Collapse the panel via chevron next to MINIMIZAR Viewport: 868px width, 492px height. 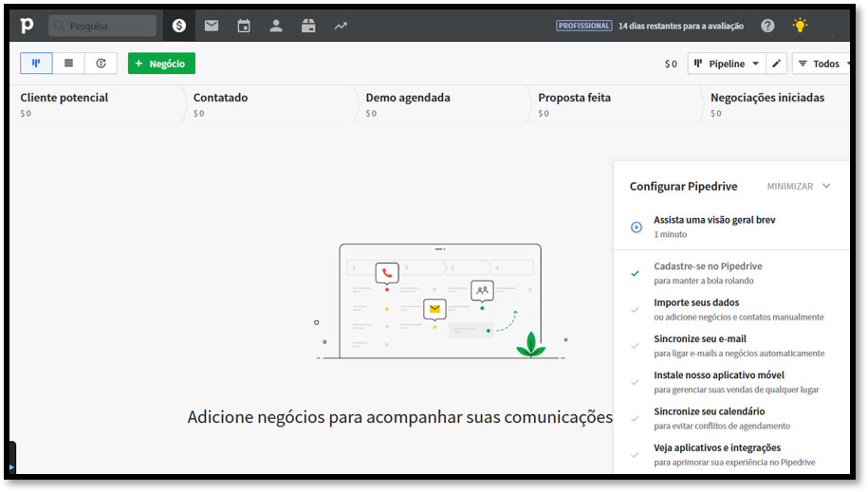(826, 186)
